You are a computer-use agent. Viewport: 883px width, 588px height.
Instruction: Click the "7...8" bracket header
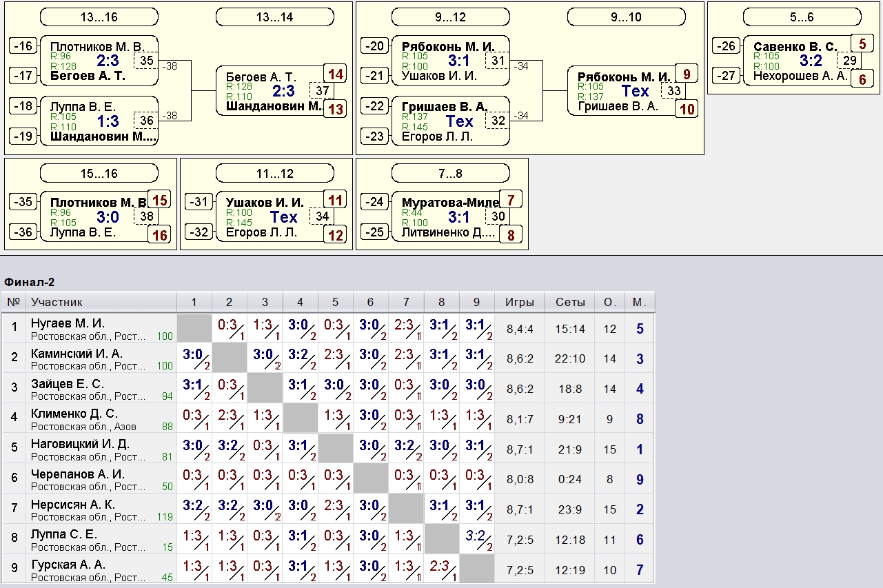pyautogui.click(x=450, y=173)
